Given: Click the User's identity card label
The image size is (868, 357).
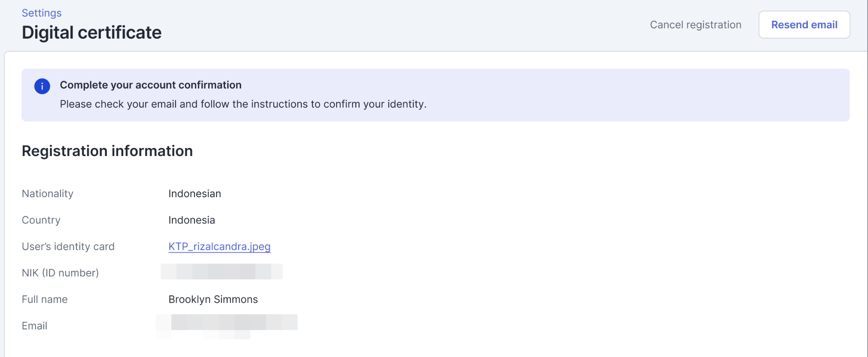Looking at the screenshot, I should pos(68,246).
